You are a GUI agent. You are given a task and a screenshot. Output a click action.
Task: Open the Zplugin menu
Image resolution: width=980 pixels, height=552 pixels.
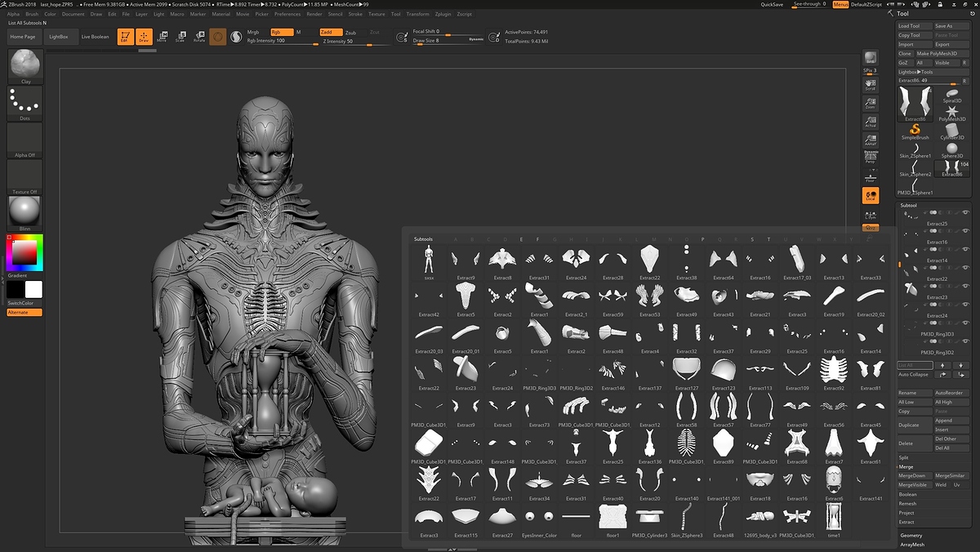coord(443,14)
